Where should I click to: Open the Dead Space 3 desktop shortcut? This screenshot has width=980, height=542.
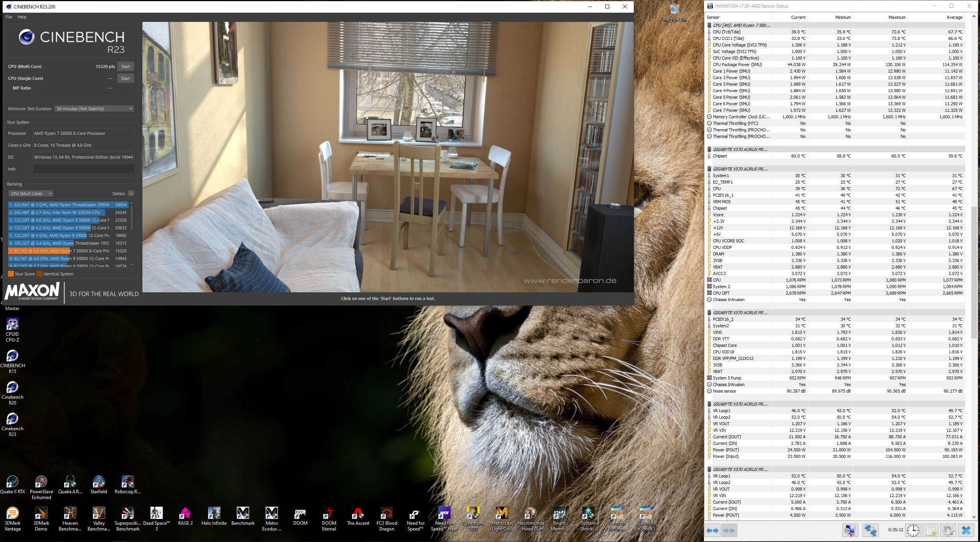[156, 519]
